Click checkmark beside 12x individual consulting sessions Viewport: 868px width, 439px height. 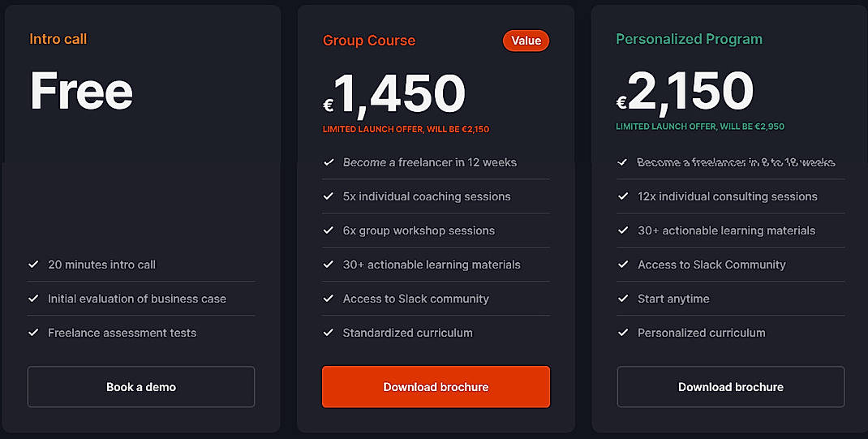(623, 196)
